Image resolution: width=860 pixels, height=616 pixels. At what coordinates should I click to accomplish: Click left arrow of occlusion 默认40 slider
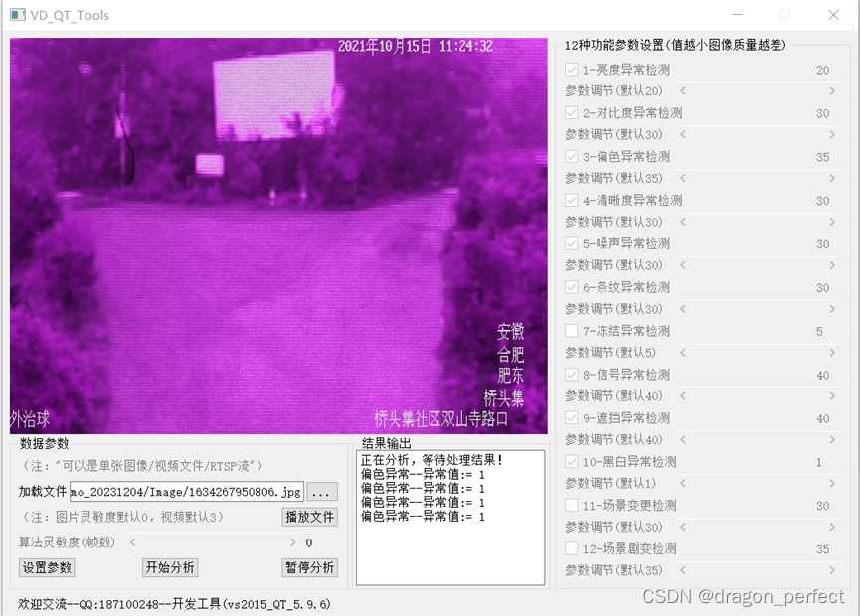pos(683,439)
